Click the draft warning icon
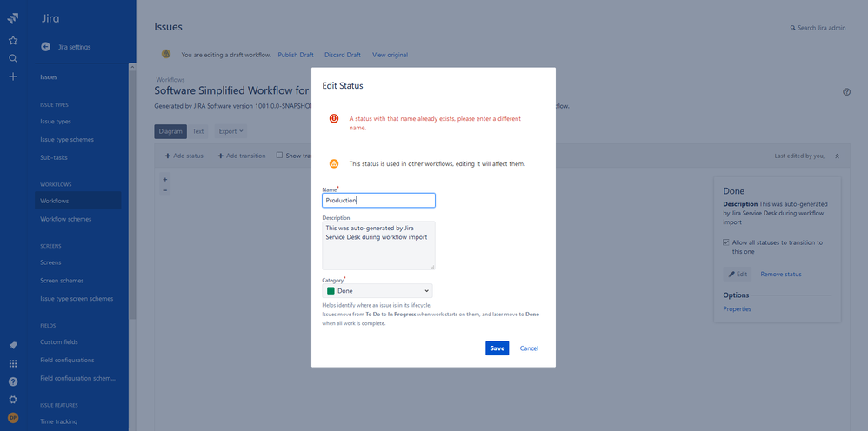868x431 pixels. click(166, 54)
